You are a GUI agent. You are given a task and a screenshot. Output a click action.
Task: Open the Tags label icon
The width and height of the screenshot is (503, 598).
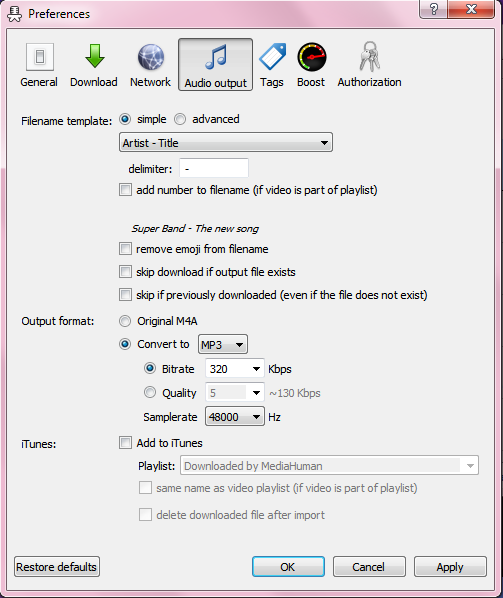click(x=272, y=56)
